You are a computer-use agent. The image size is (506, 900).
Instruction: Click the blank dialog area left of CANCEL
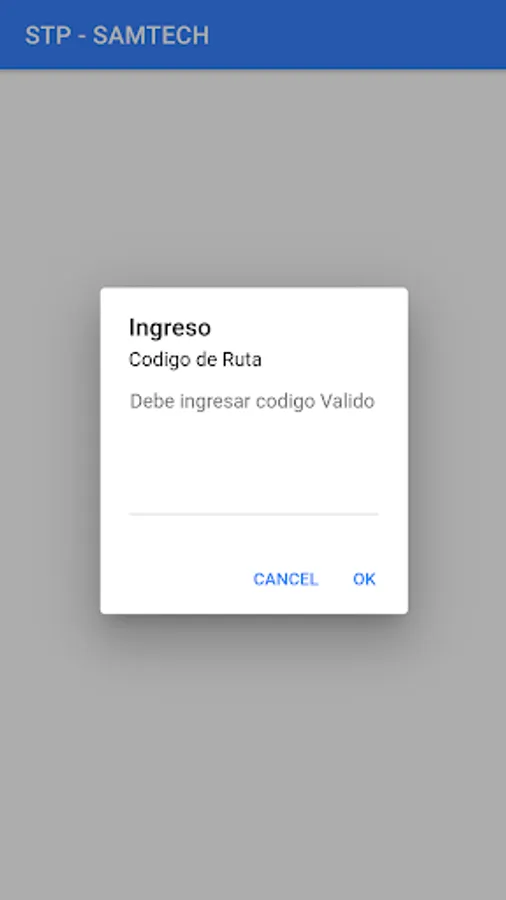click(x=172, y=579)
